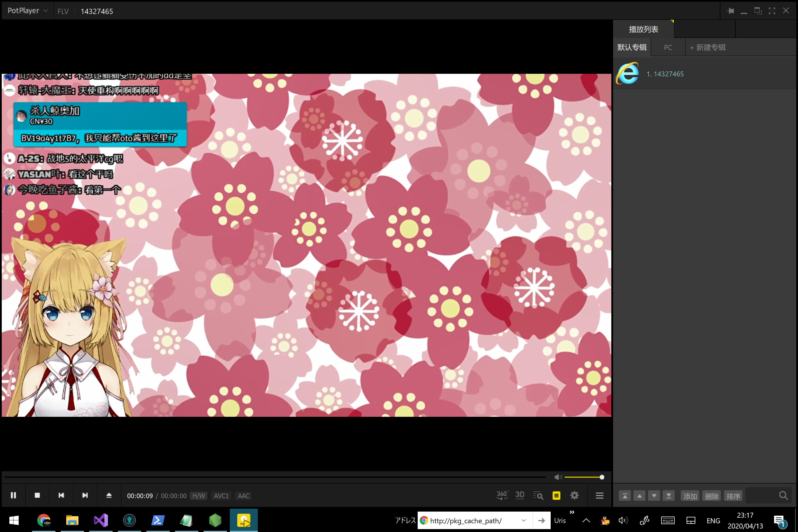
Task: Mute audio with the speaker icon
Action: click(558, 477)
